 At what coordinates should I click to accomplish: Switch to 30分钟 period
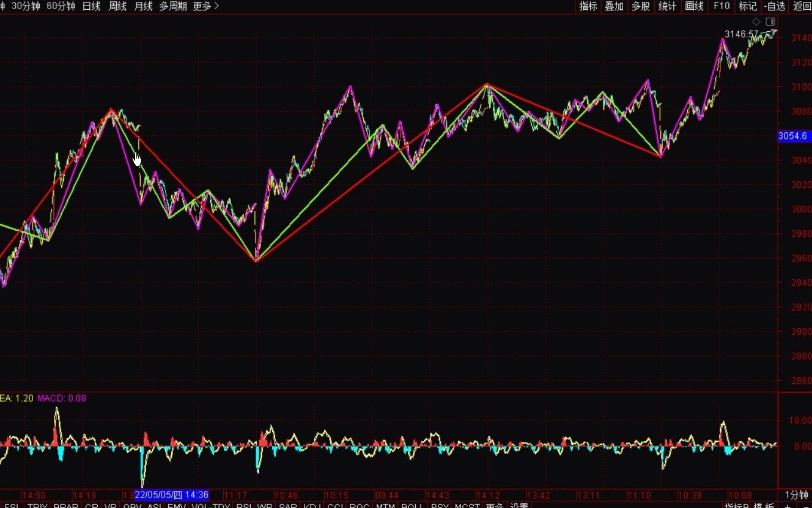point(26,6)
